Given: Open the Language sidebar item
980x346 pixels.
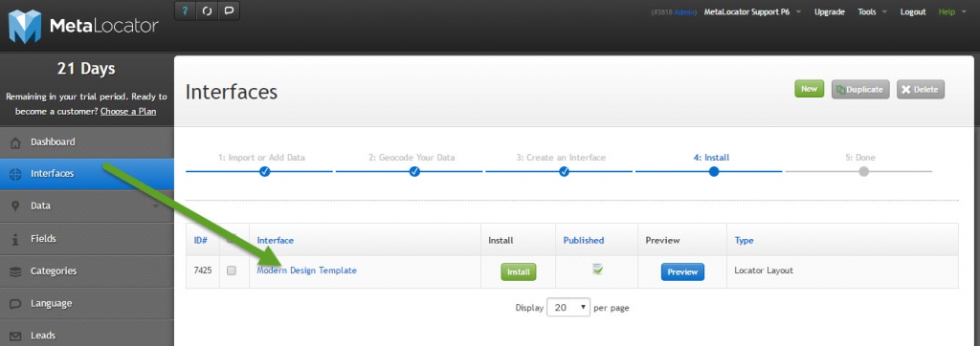Looking at the screenshot, I should point(87,304).
